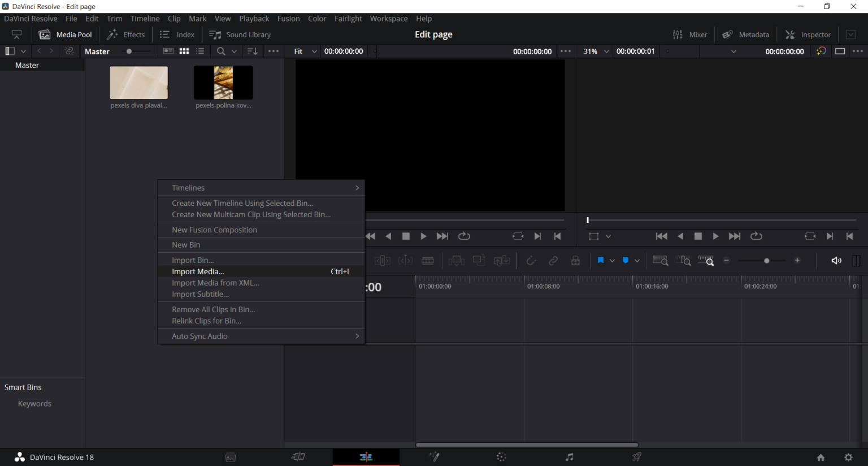Go to the Fusion page icon
This screenshot has height=466, width=868.
[434, 457]
